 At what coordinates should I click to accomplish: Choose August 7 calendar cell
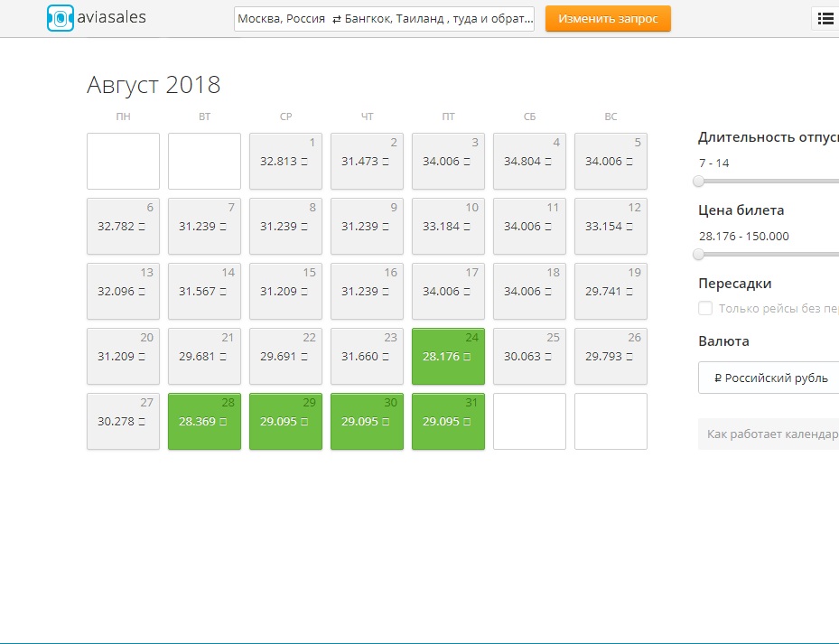point(204,227)
